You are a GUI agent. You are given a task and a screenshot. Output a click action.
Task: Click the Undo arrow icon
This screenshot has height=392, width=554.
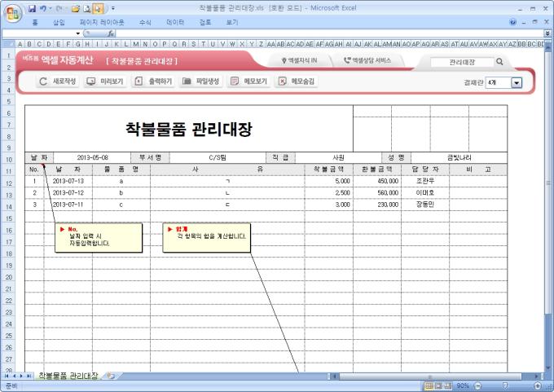point(43,8)
